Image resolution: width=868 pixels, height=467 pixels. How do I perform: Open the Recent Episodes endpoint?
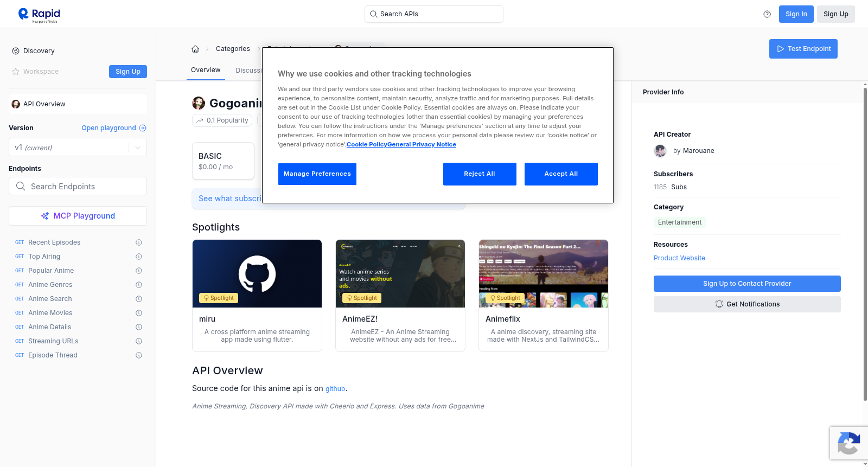point(54,242)
